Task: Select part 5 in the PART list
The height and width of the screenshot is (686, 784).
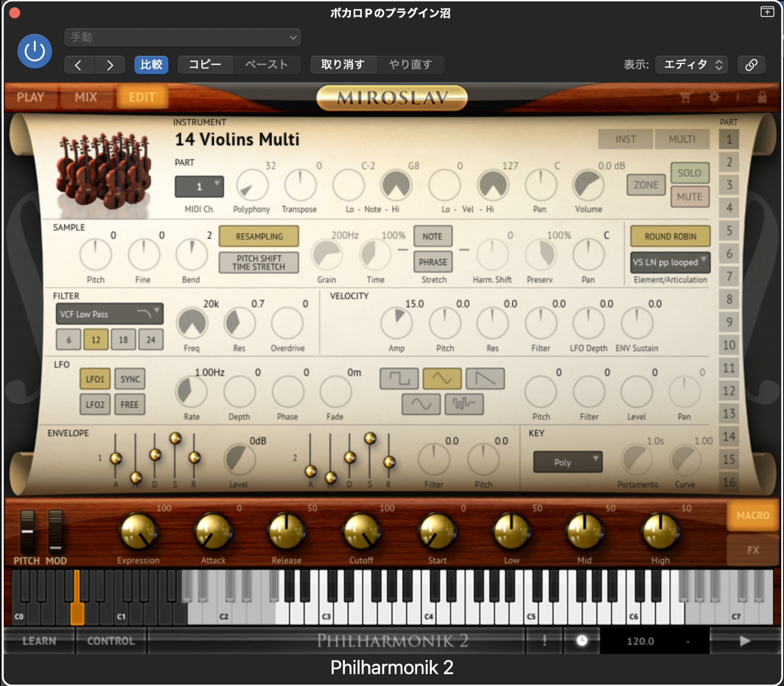Action: 729,231
